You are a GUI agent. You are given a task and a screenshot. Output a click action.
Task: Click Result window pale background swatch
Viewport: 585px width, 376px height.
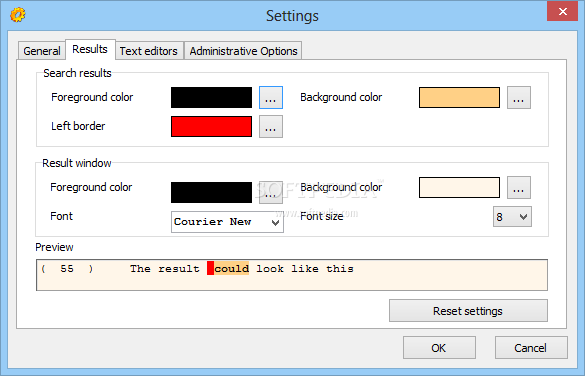point(459,187)
